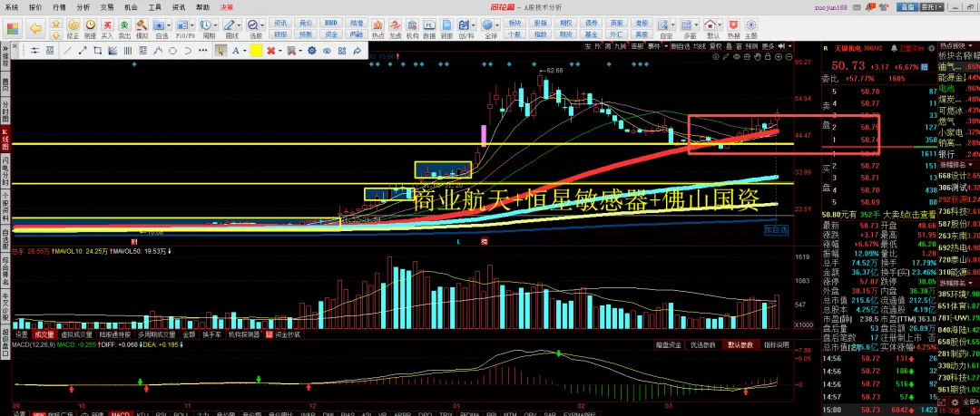Select the pointer cursor tool

(x=220, y=51)
